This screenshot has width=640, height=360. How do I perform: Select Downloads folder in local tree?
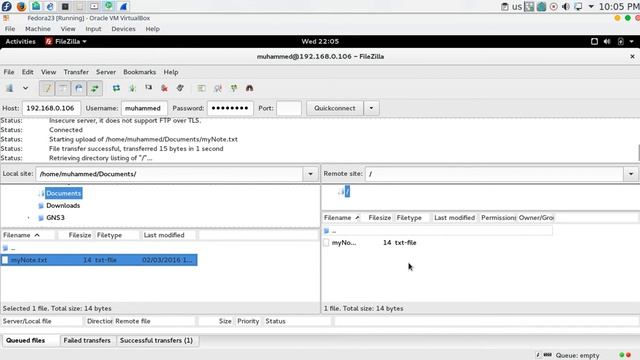pos(63,205)
